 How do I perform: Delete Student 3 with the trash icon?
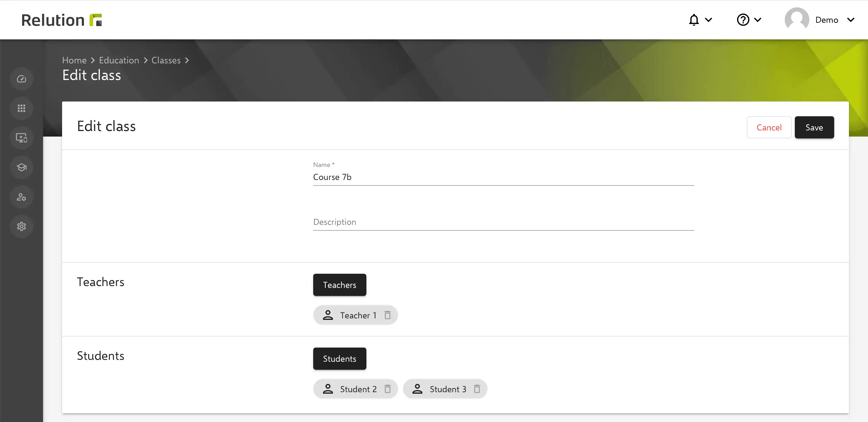pos(477,389)
